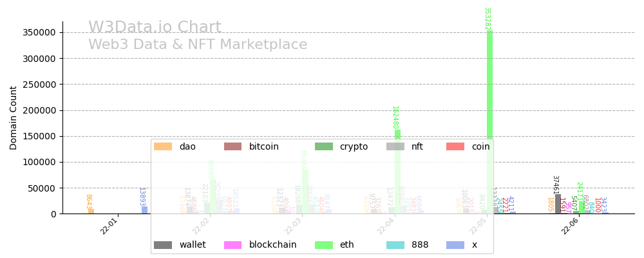This screenshot has width=644, height=258.
Task: Click the blockchain legend color swatch
Action: click(233, 245)
